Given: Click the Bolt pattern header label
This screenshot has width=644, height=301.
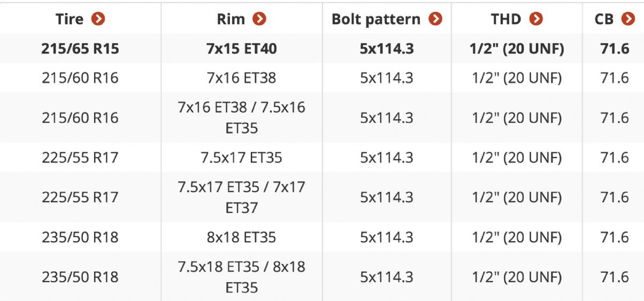Looking at the screenshot, I should [376, 19].
